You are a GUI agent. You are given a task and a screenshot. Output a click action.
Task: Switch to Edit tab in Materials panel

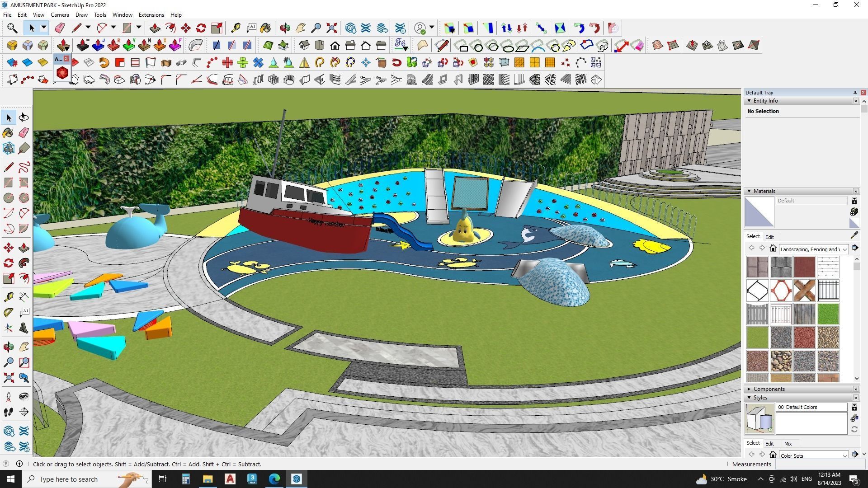pos(769,237)
